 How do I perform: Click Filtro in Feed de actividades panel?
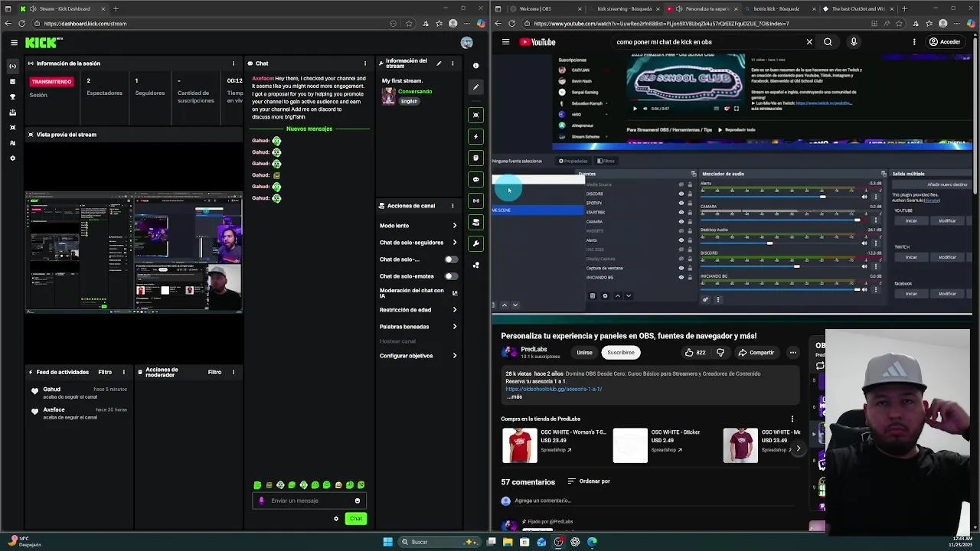point(105,372)
